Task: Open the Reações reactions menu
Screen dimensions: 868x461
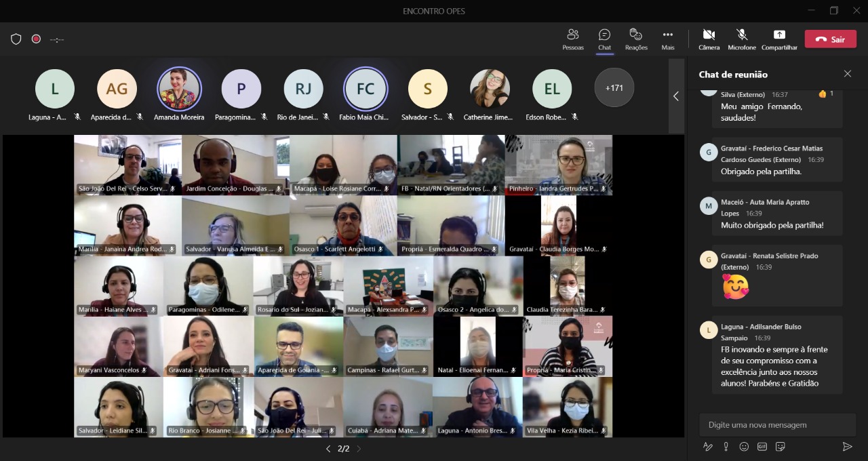Action: pos(635,39)
